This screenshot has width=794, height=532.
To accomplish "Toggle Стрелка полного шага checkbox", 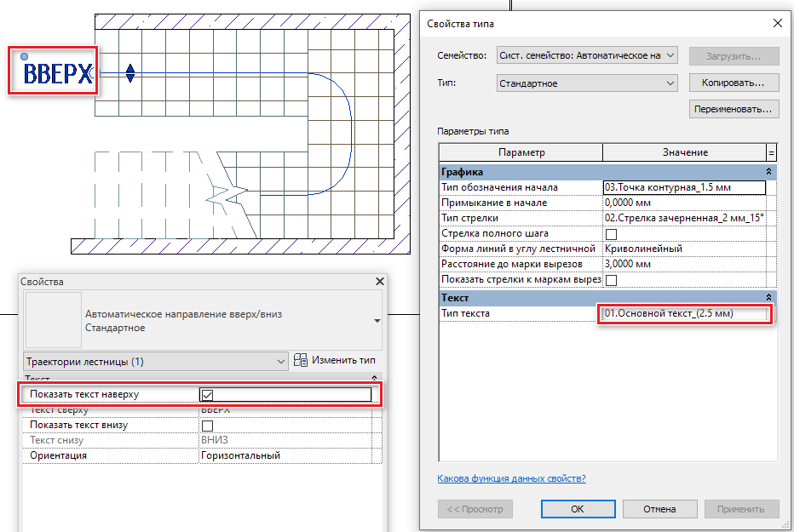I will point(611,233).
